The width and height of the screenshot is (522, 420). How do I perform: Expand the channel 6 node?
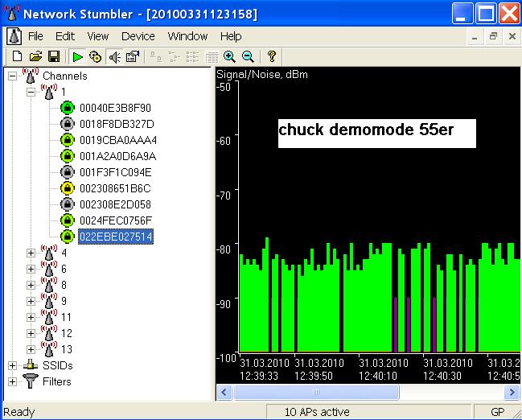pyautogui.click(x=31, y=269)
